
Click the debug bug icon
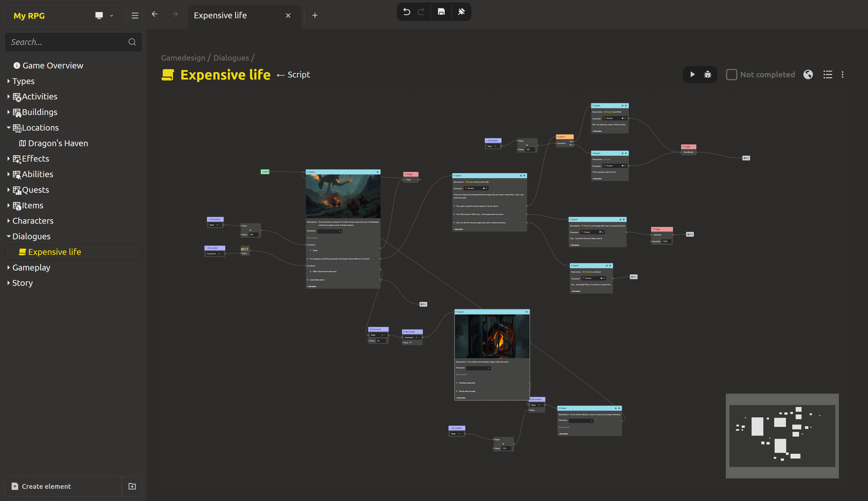point(708,75)
